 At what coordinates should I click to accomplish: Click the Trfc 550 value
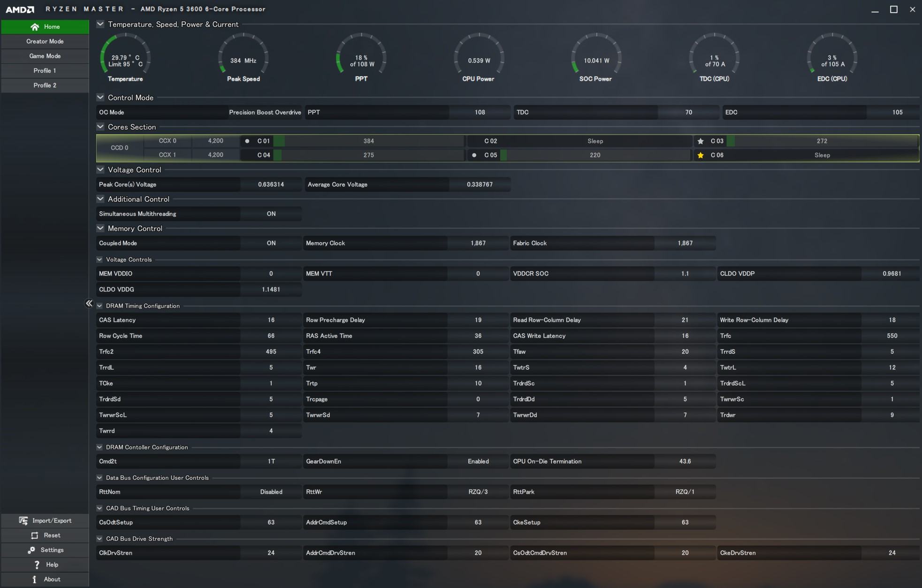(x=892, y=336)
